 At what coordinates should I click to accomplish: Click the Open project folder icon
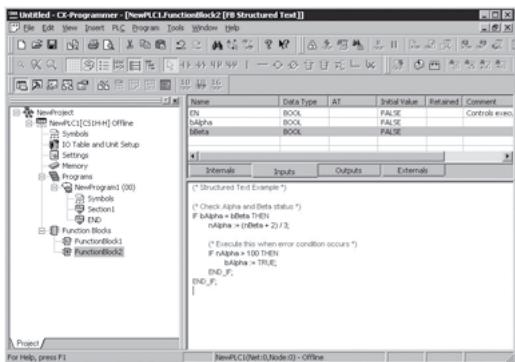click(37, 45)
